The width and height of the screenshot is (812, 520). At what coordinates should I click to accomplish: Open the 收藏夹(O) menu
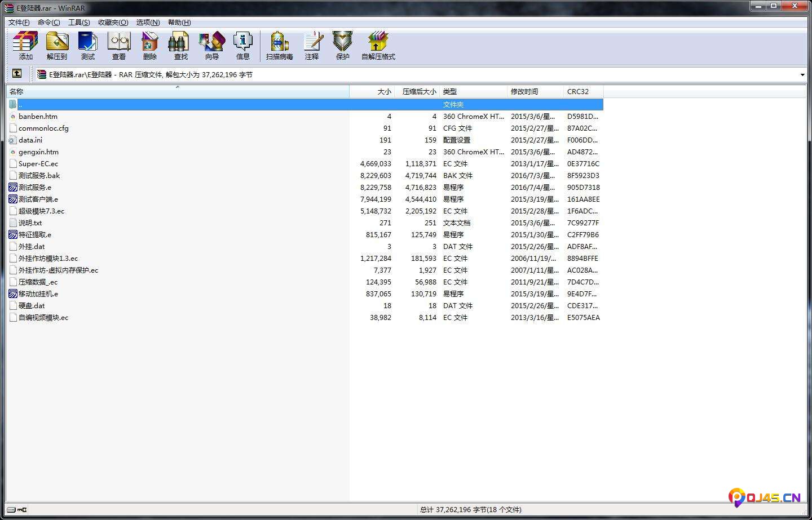point(113,23)
